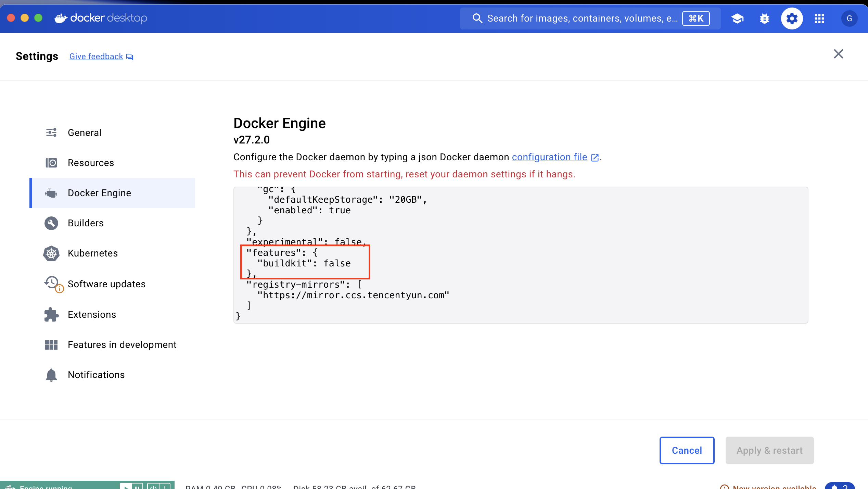Image resolution: width=868 pixels, height=489 pixels.
Task: Click the Resources disk icon
Action: point(51,163)
